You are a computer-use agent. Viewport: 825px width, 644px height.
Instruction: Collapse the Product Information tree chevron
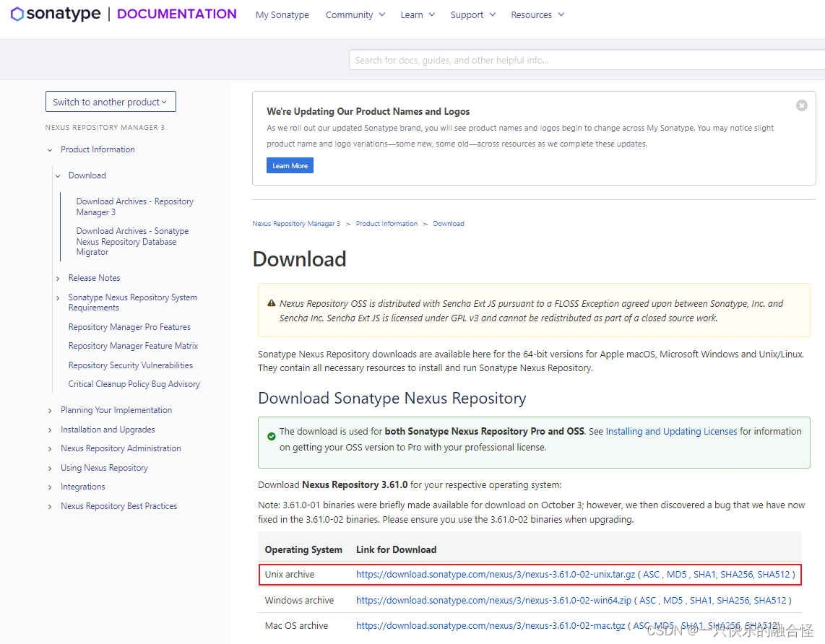pyautogui.click(x=50, y=150)
